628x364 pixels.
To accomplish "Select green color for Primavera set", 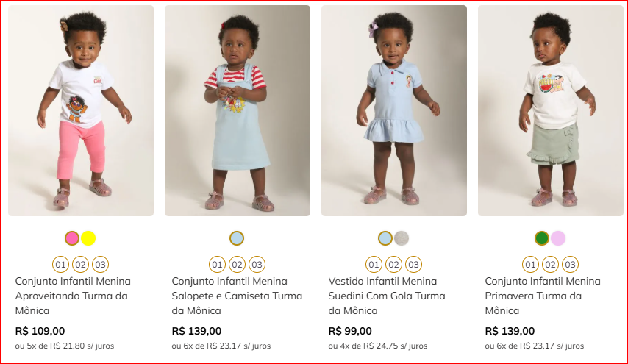I will [542, 238].
